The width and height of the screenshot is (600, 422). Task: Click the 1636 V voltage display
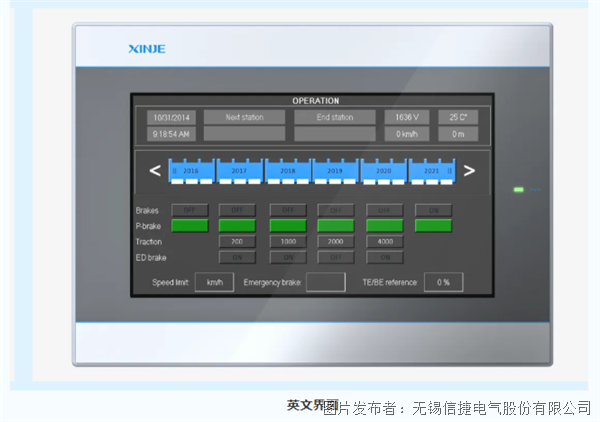[x=406, y=117]
